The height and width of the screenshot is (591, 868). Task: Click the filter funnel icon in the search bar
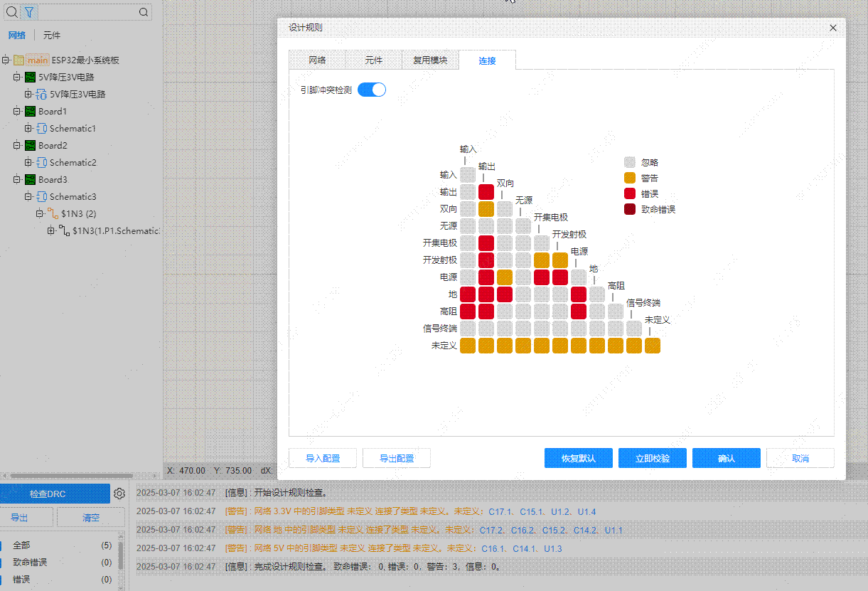(28, 12)
